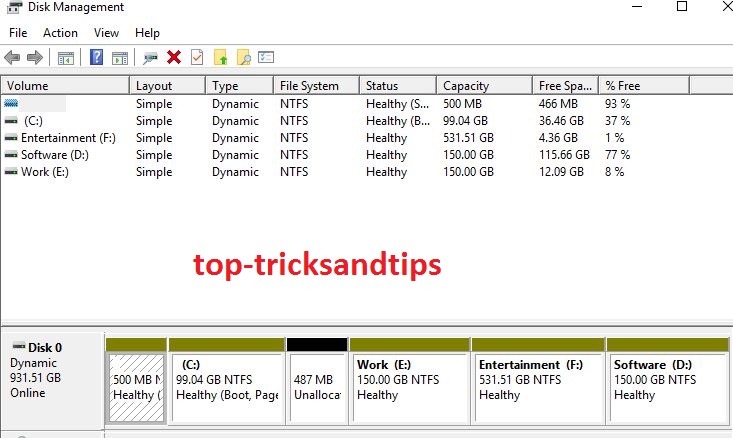Select the 500 MB hatched partition block
The image size is (733, 438).
tap(137, 387)
